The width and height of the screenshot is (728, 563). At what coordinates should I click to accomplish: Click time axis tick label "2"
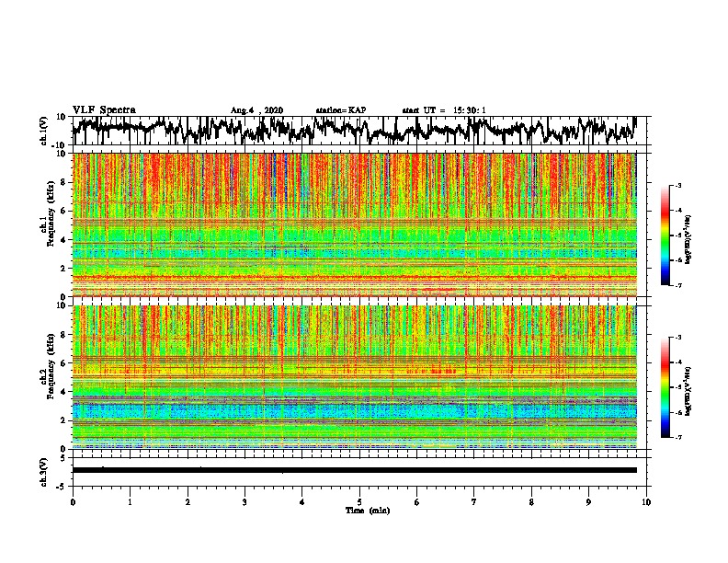point(188,502)
